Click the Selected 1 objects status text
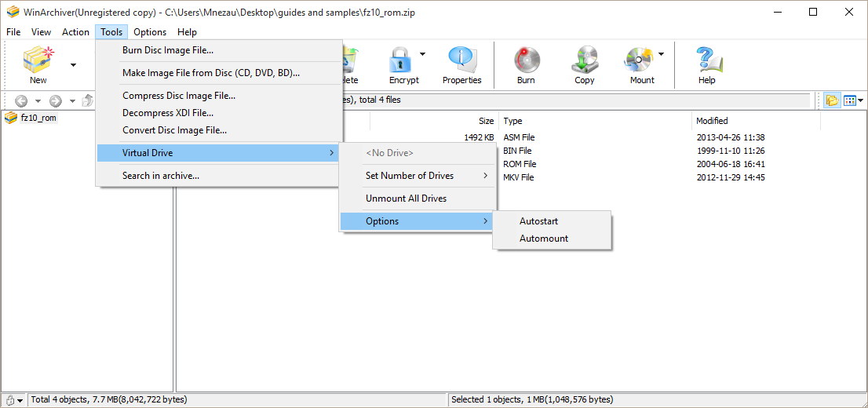Image resolution: width=868 pixels, height=408 pixels. tap(532, 399)
